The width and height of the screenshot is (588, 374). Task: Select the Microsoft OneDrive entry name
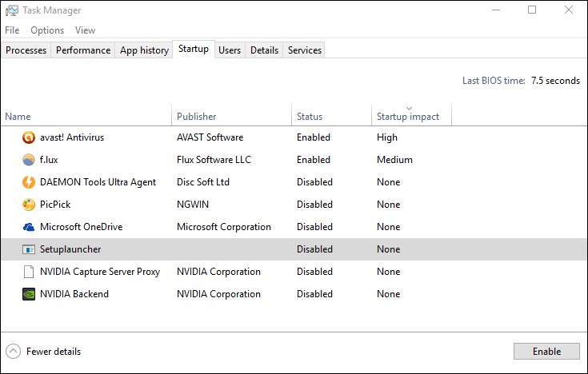(x=82, y=227)
